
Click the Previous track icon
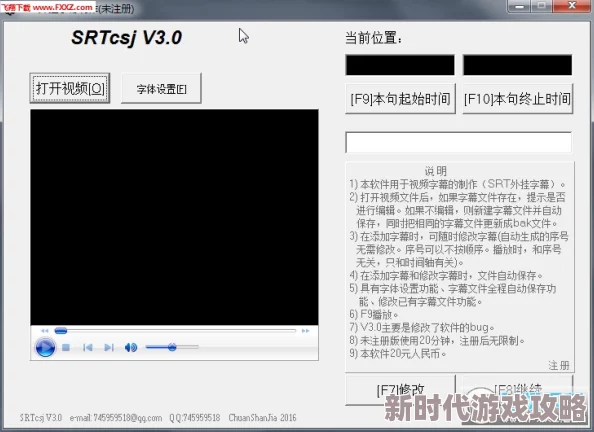pos(88,347)
